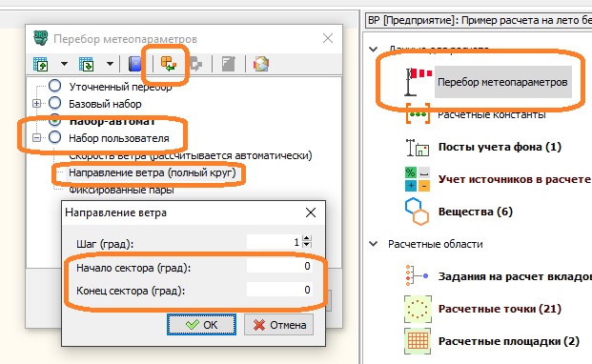The image size is (592, 364).
Task: Click the Отмена button
Action: tap(278, 325)
